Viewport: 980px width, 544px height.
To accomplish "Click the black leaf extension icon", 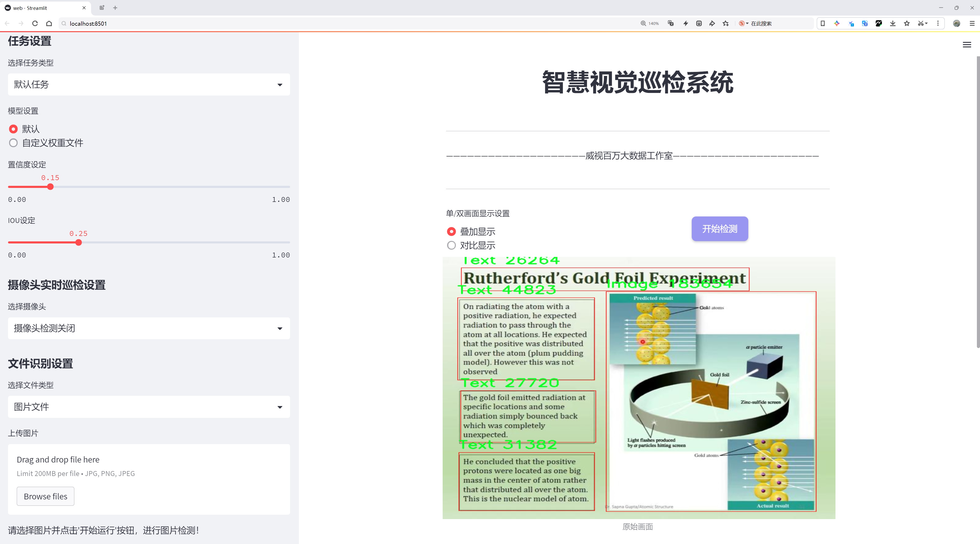I will point(879,23).
